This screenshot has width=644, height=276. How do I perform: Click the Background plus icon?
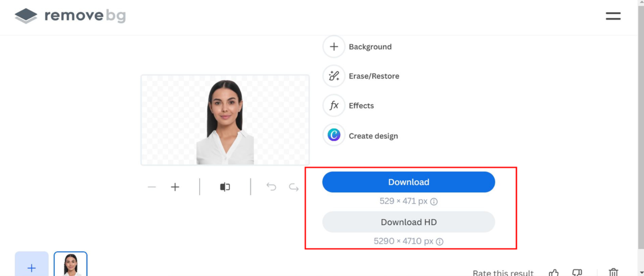(334, 47)
